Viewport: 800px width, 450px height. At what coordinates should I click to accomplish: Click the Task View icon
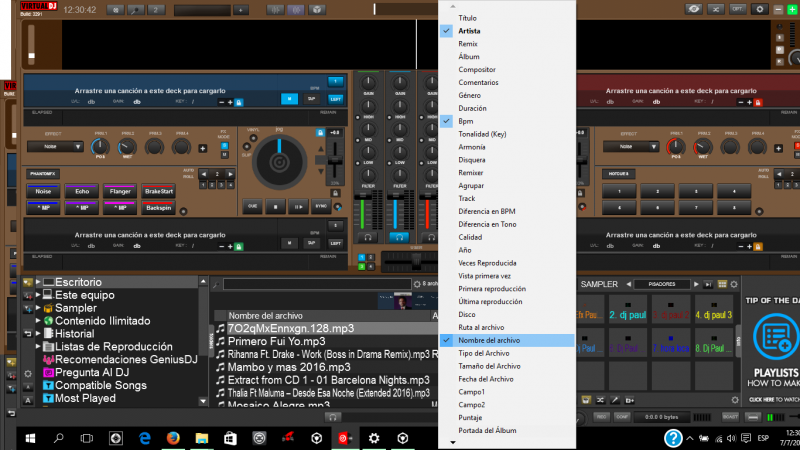[87, 438]
